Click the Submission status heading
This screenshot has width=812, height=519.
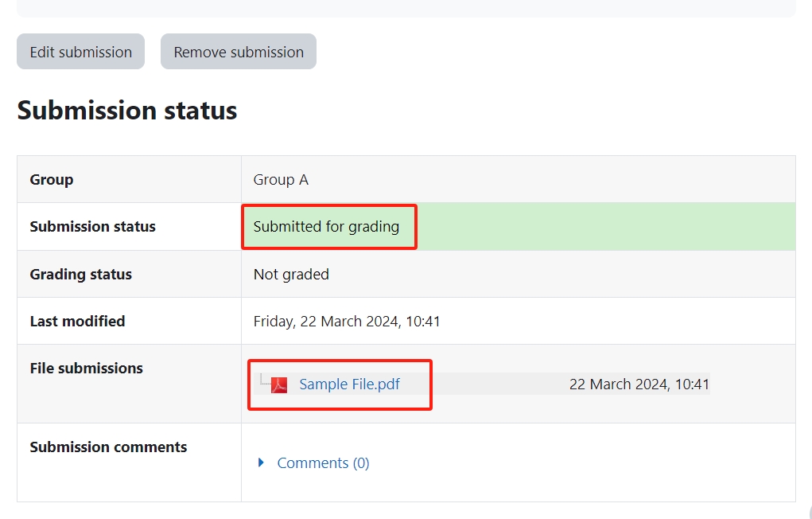(x=126, y=110)
